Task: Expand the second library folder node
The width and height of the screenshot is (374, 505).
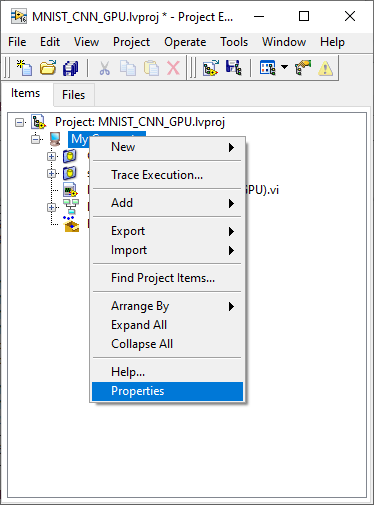Action: tap(52, 173)
